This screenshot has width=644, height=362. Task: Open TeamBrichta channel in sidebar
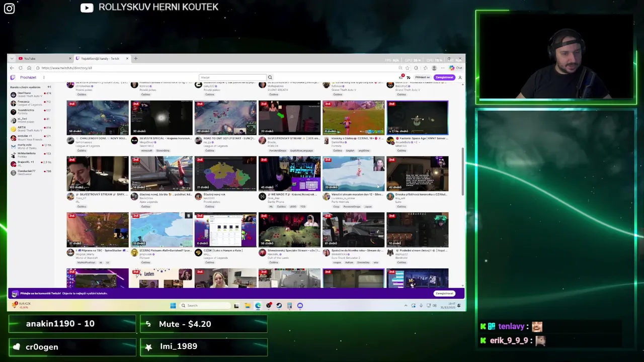click(30, 112)
